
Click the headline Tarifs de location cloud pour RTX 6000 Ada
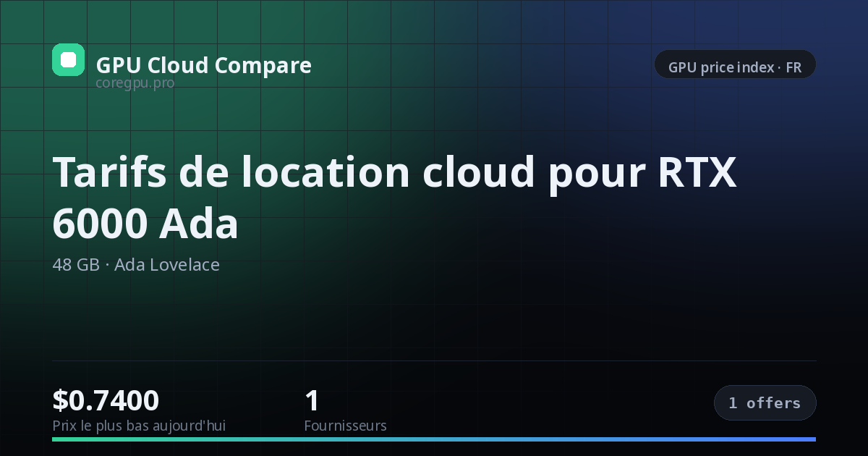[x=395, y=198]
